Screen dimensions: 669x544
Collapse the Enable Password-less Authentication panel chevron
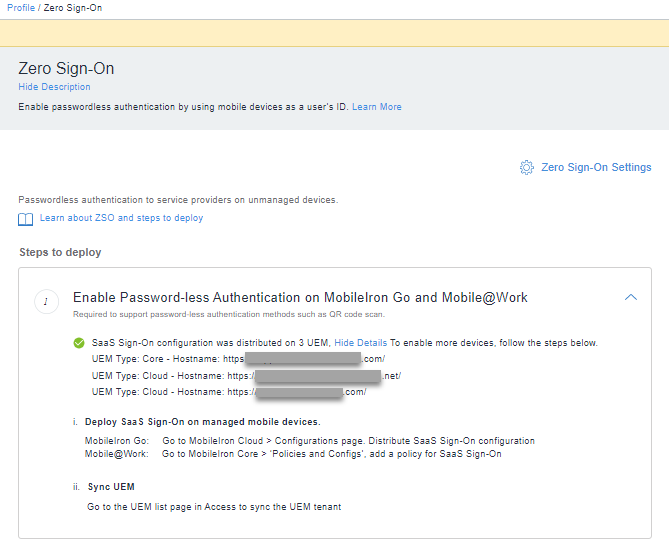pyautogui.click(x=630, y=297)
